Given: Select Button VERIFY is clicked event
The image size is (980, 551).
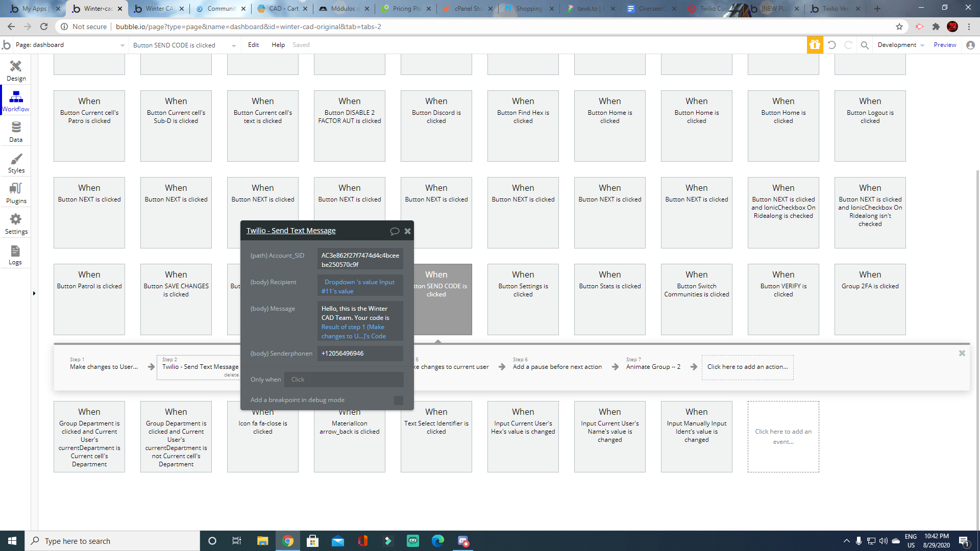Looking at the screenshot, I should pyautogui.click(x=783, y=299).
